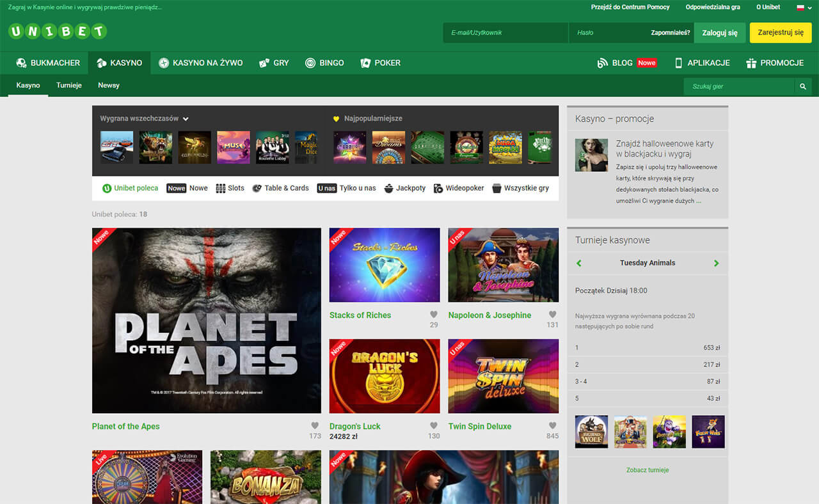819x504 pixels.
Task: Favorite Twin Spin Deluxe heart icon
Action: click(x=553, y=426)
